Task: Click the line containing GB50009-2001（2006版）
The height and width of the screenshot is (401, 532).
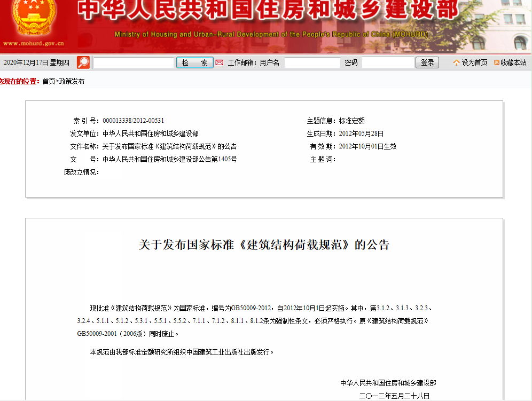Action: (128, 334)
